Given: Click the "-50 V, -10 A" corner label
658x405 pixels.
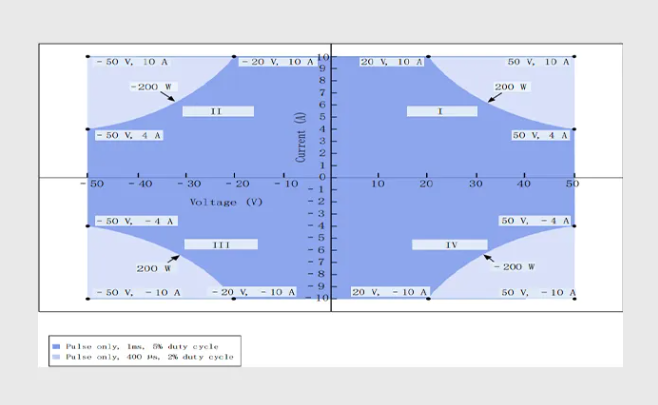Looking at the screenshot, I should [132, 292].
